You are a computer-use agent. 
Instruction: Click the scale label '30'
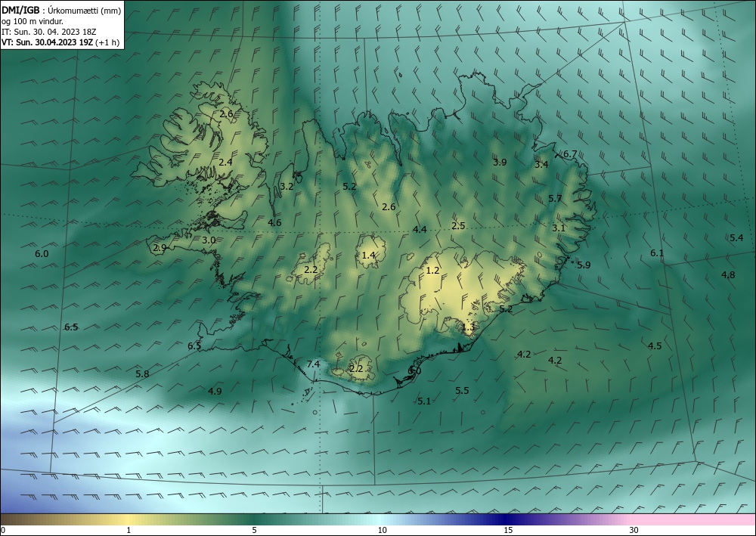[634, 530]
